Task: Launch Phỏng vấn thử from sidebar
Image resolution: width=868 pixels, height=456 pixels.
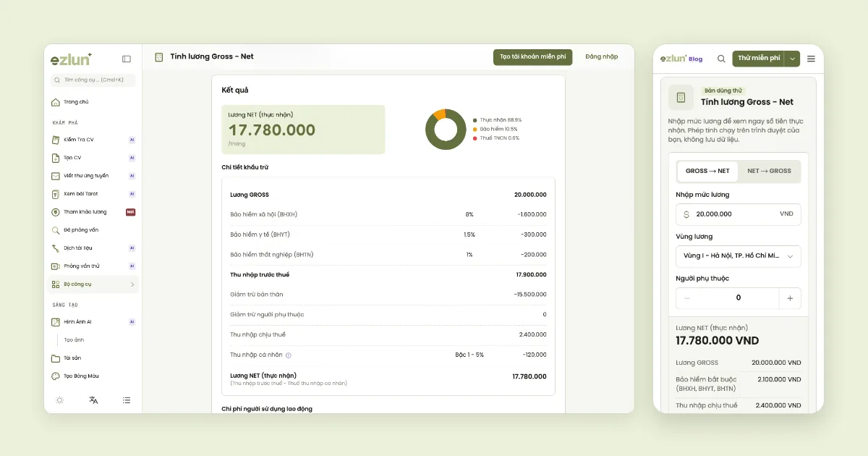Action: coord(93,266)
